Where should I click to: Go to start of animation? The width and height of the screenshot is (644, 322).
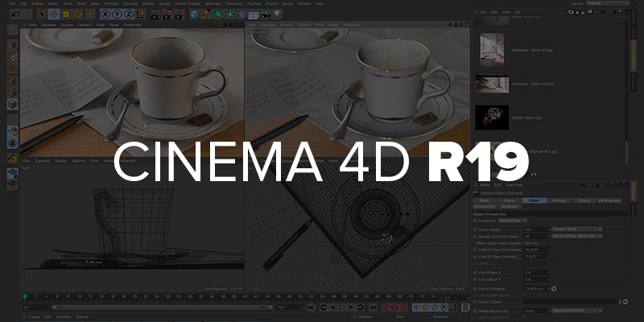click(311, 308)
